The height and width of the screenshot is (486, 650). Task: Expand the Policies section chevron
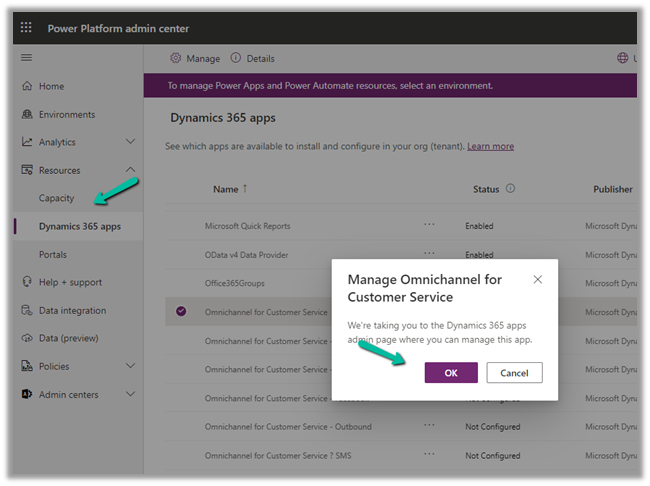pyautogui.click(x=130, y=367)
